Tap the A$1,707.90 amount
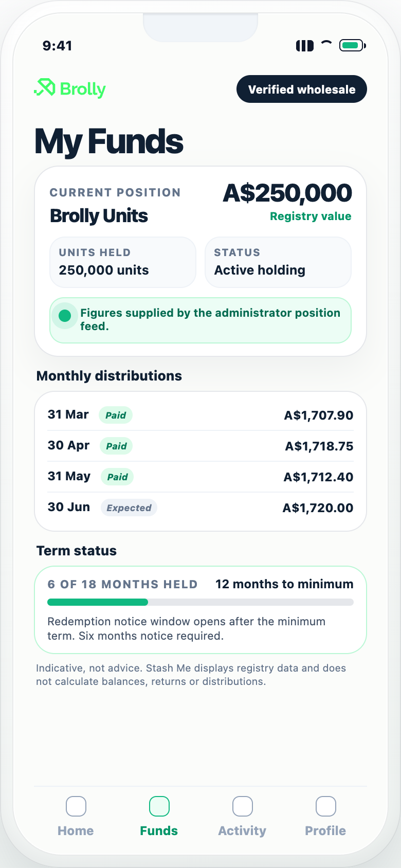The height and width of the screenshot is (868, 401). pos(319,415)
